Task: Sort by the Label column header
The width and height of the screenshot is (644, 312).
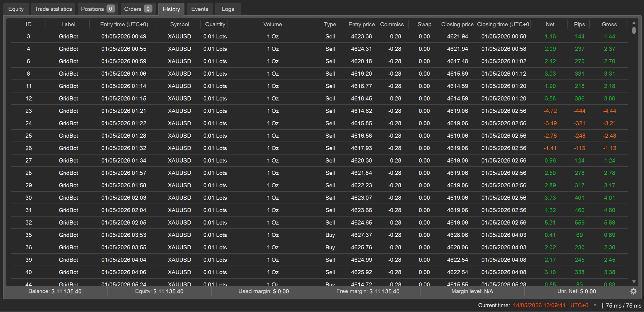Action: point(68,25)
